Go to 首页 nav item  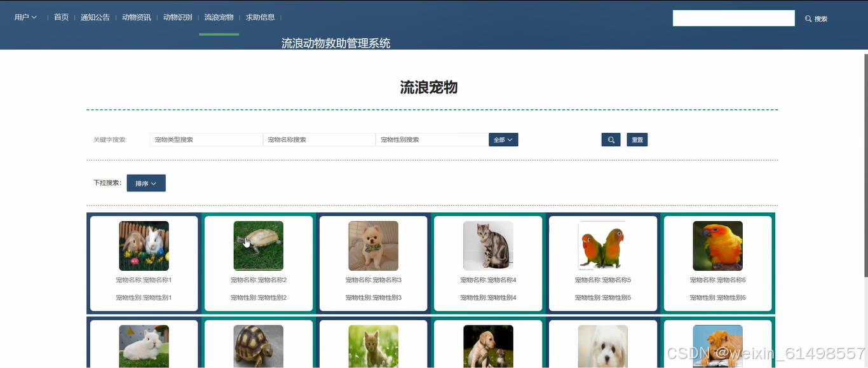tap(61, 17)
